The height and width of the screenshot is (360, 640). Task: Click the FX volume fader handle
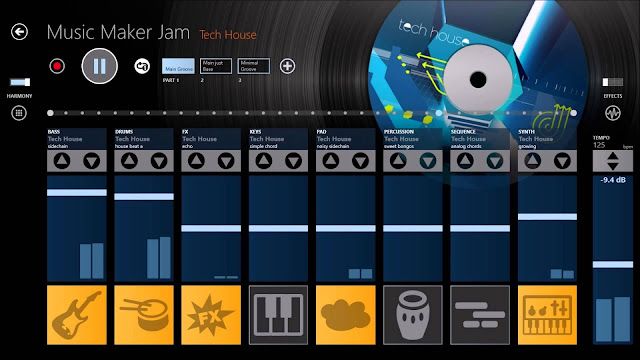211,229
